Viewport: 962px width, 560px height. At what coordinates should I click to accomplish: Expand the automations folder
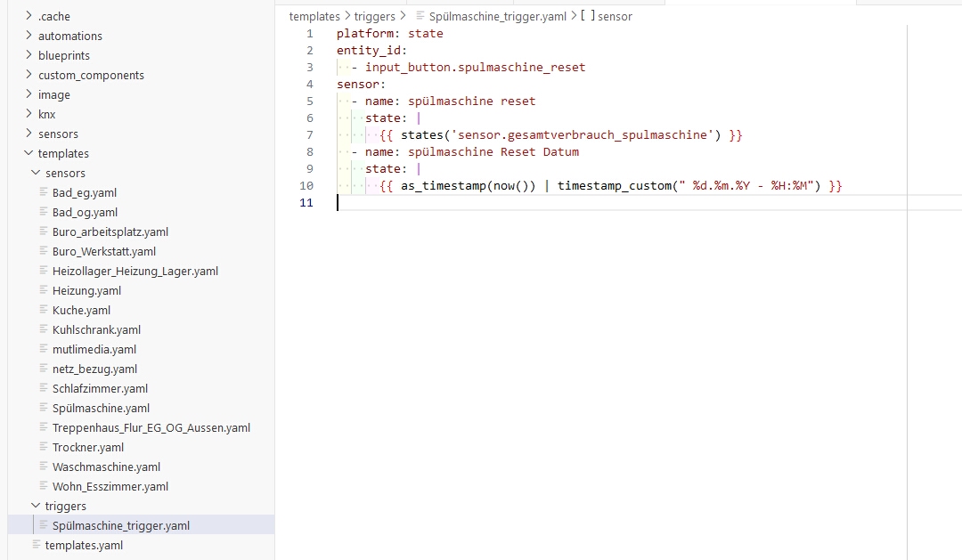[x=29, y=36]
